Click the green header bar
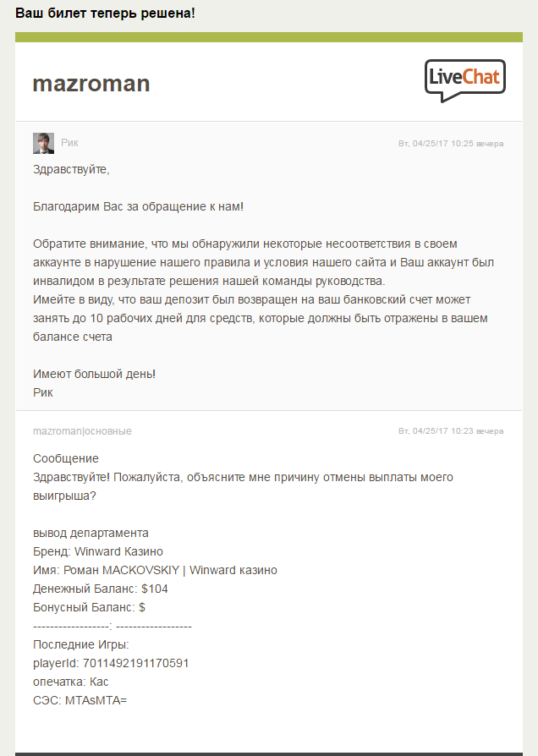 pyautogui.click(x=268, y=37)
